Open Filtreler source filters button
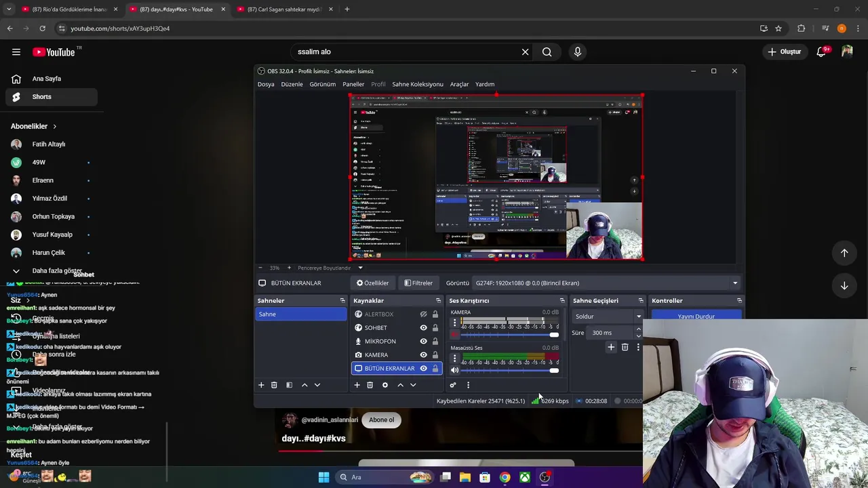868x488 pixels. point(418,283)
